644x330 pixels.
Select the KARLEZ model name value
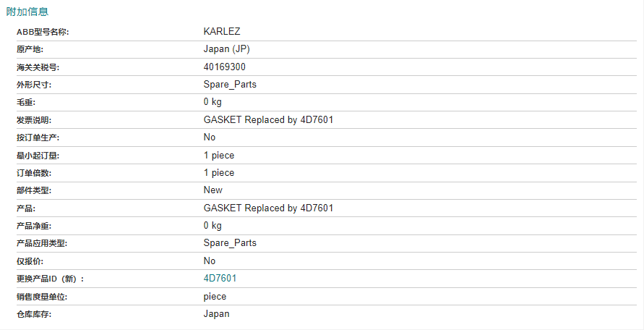point(222,32)
